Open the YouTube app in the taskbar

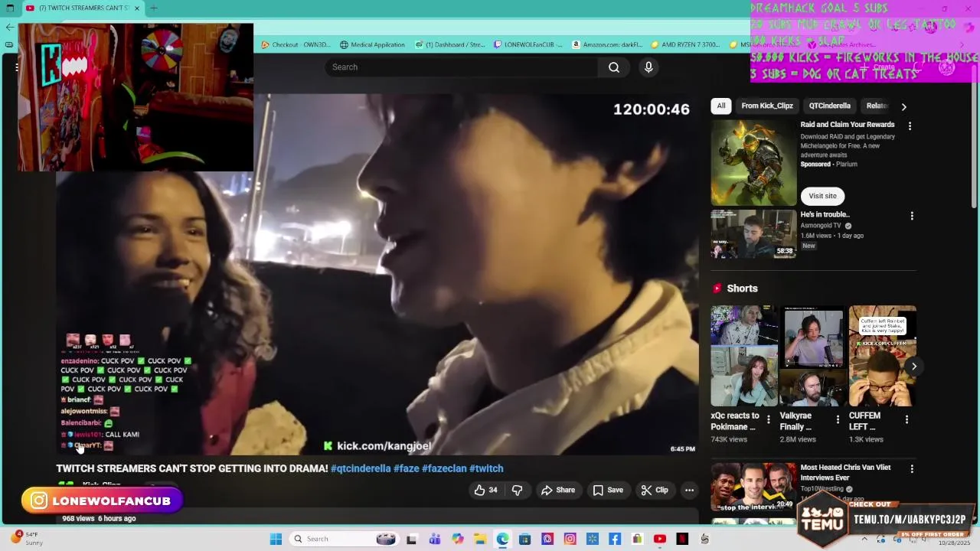(x=660, y=539)
